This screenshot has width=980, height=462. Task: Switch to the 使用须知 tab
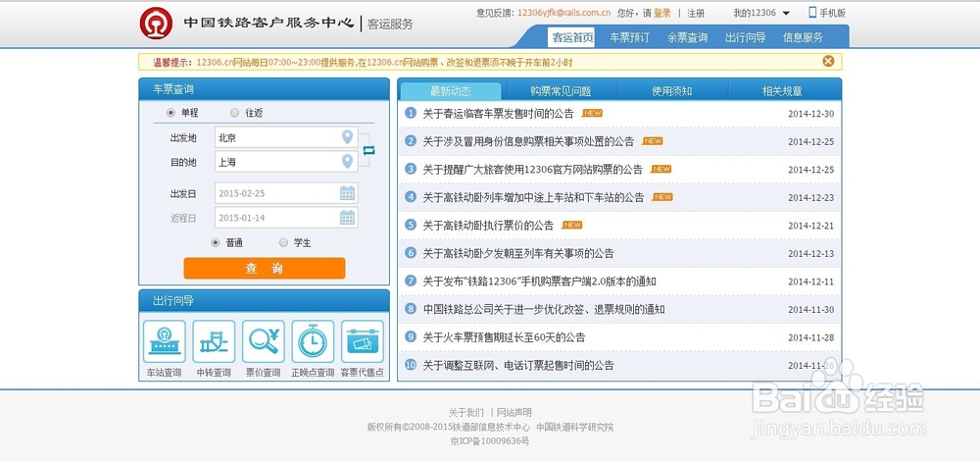tap(672, 91)
